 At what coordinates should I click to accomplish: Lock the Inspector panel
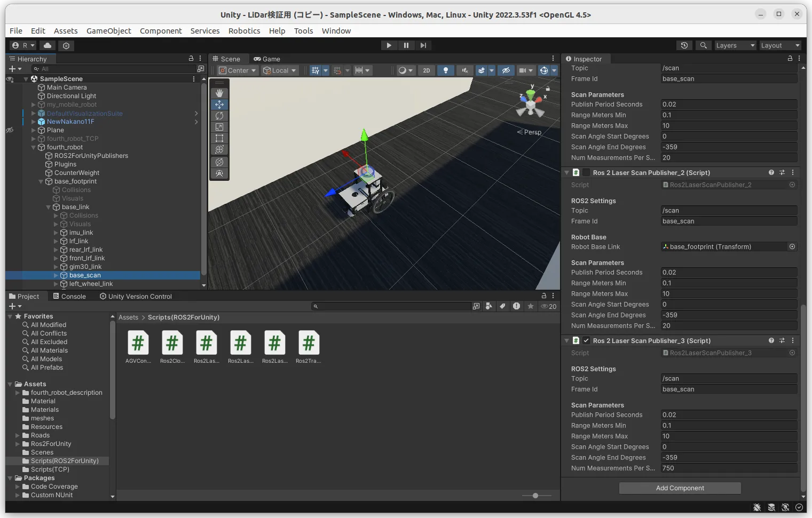click(790, 59)
